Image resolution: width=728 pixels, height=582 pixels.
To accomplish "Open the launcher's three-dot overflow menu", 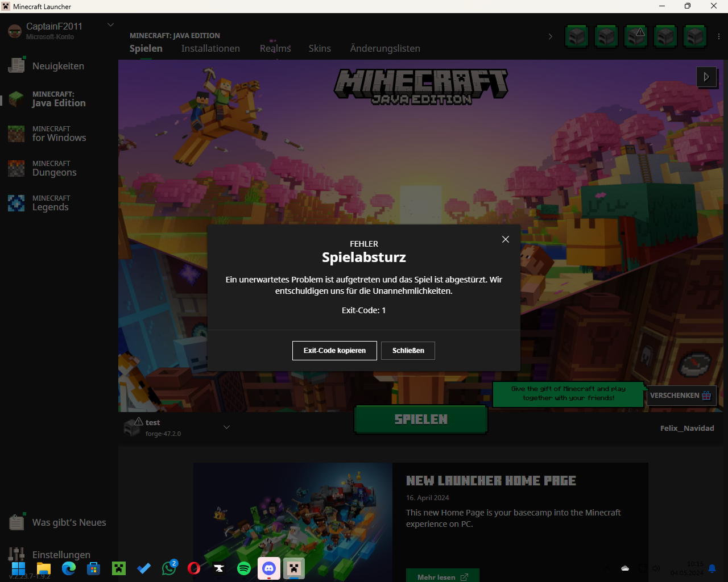I will 718,36.
